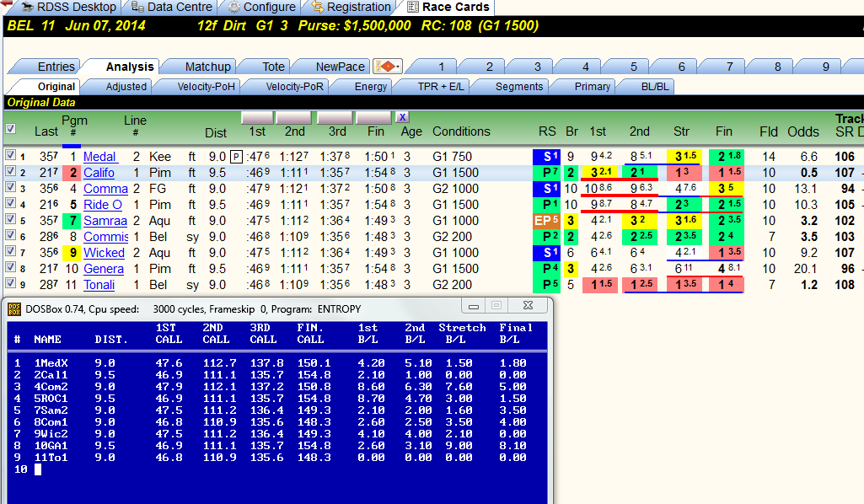
Task: Click the blank button above the 3rd column
Action: (335, 117)
